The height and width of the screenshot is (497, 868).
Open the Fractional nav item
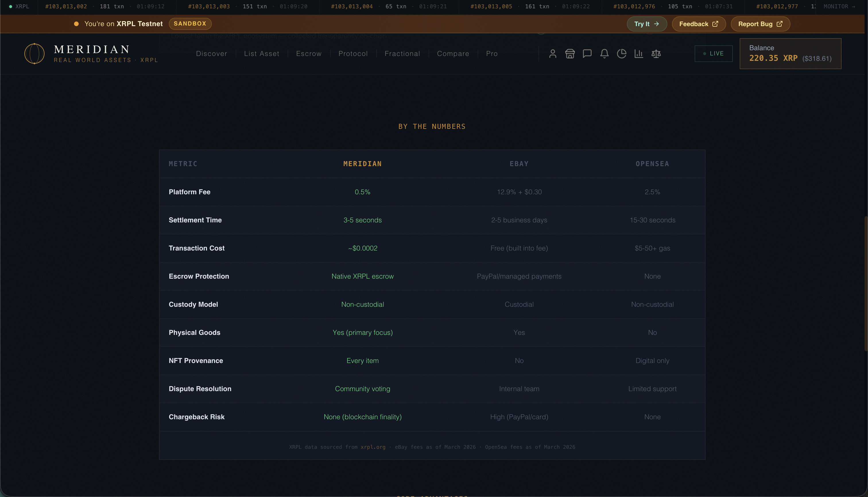(x=402, y=54)
